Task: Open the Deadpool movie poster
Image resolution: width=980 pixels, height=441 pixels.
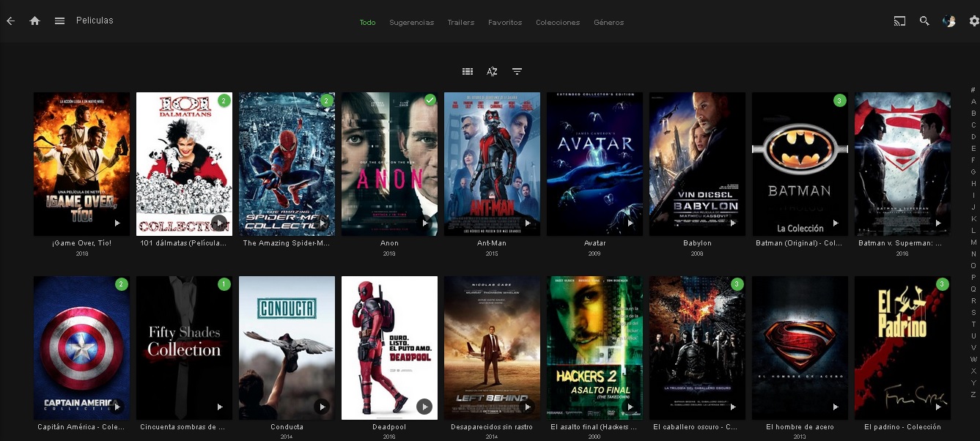Action: pyautogui.click(x=389, y=348)
